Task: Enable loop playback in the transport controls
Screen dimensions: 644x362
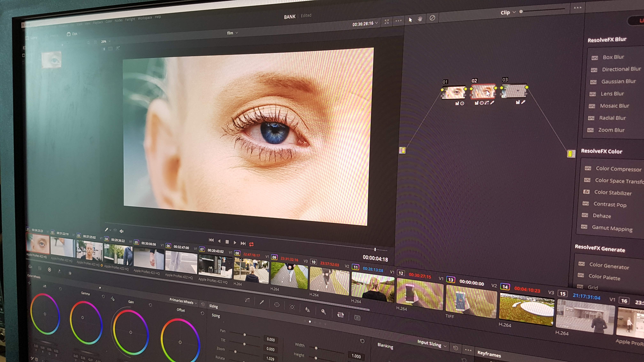Action: (x=251, y=244)
